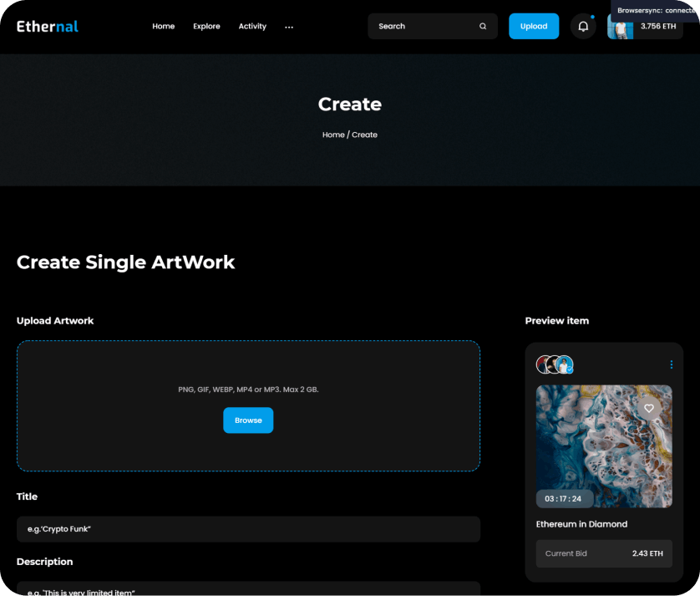Click the Browse button
The width and height of the screenshot is (700, 596).
[x=248, y=420]
